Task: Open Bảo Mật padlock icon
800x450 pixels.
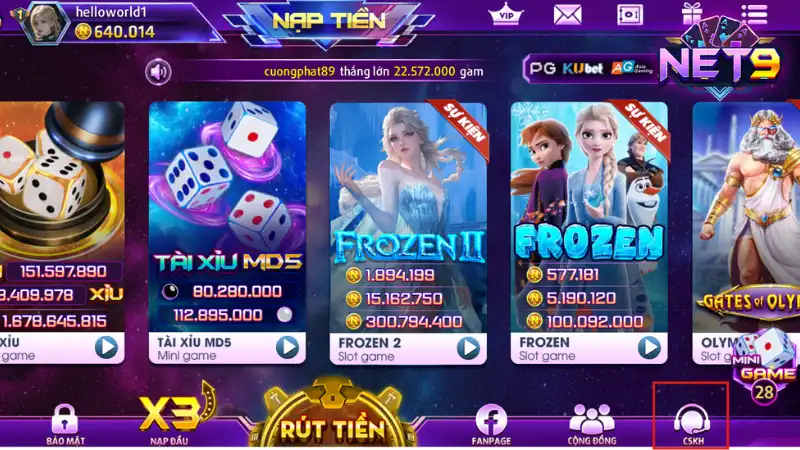Action: pyautogui.click(x=65, y=424)
